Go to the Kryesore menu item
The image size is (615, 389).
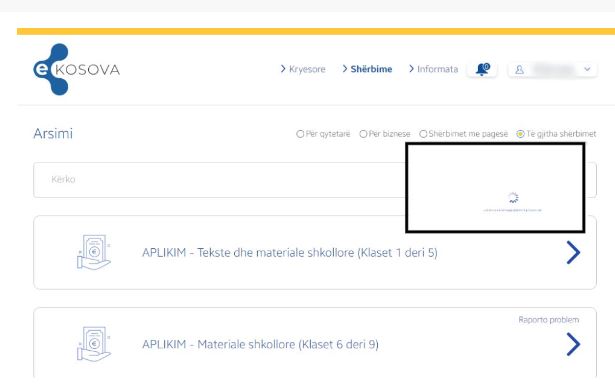click(307, 69)
